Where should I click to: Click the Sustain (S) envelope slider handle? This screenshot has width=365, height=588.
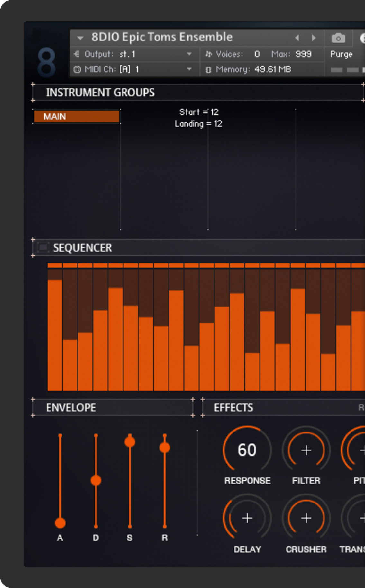point(130,442)
